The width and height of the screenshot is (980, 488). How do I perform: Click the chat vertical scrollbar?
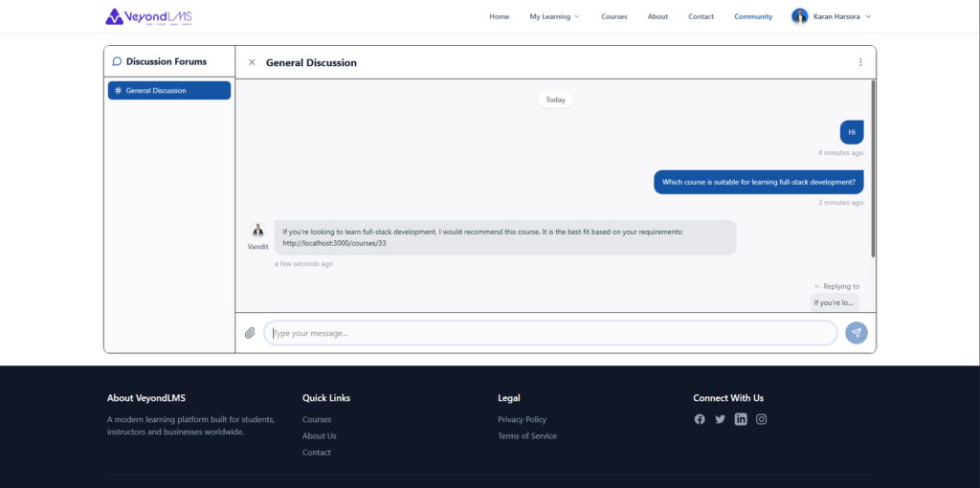click(873, 168)
